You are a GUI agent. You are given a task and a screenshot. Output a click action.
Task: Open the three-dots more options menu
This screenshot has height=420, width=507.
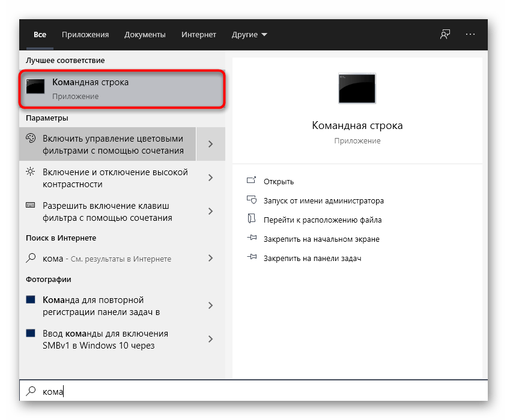point(470,35)
